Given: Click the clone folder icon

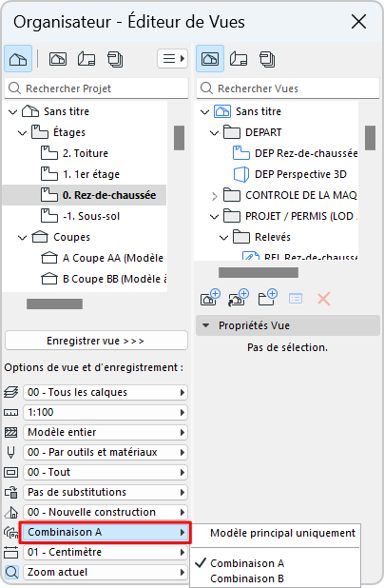Looking at the screenshot, I should 239,298.
